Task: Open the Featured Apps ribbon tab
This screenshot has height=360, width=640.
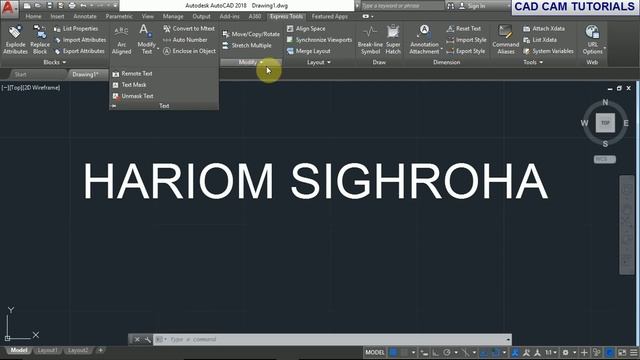Action: click(x=329, y=16)
